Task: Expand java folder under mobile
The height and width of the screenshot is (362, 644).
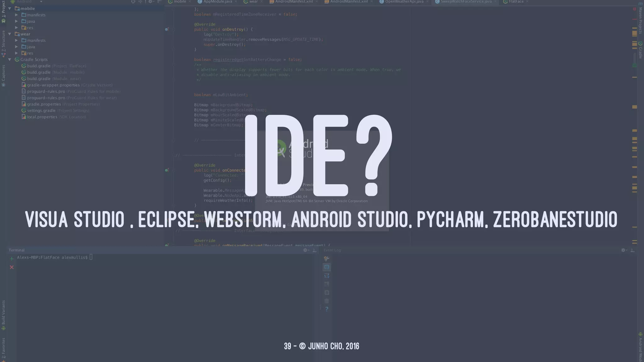Action: [17, 21]
